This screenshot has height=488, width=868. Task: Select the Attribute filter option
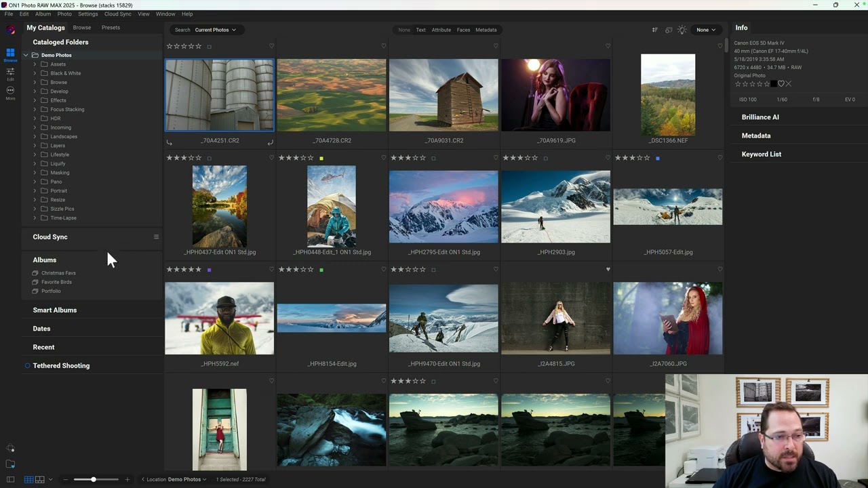coord(441,30)
